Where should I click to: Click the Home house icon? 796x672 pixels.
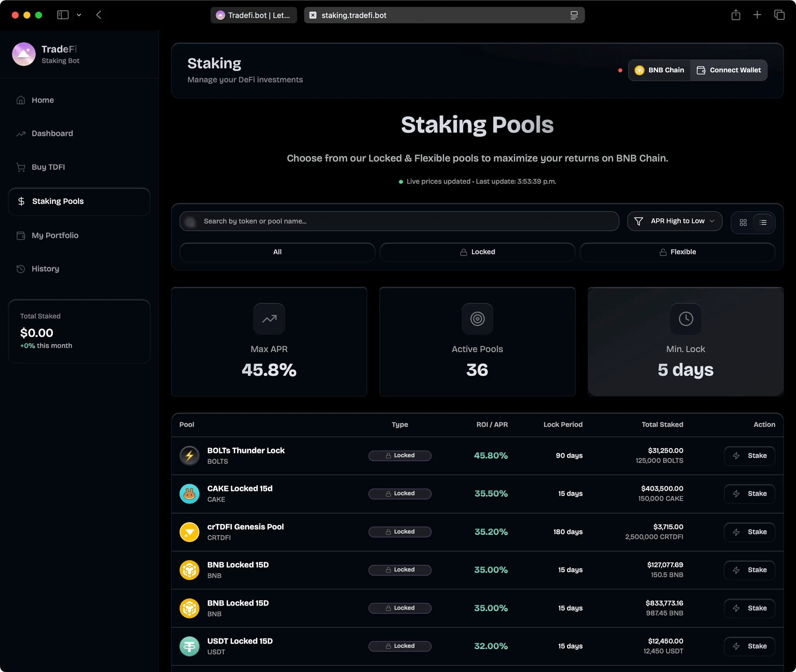tap(21, 100)
